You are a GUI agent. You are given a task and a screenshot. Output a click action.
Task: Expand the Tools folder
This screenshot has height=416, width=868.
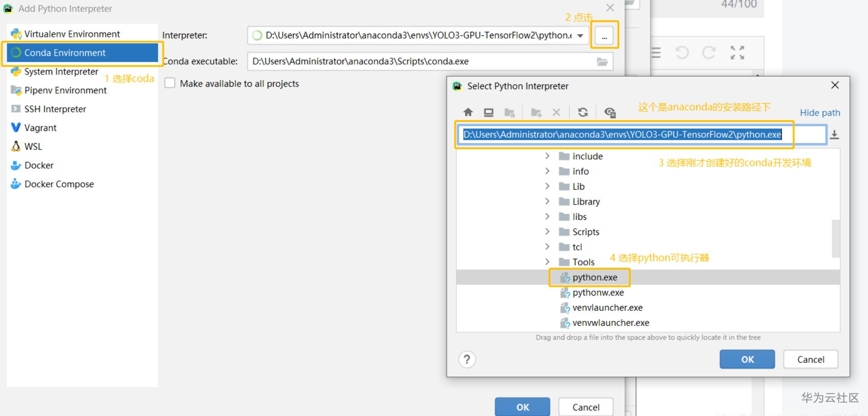(x=547, y=262)
